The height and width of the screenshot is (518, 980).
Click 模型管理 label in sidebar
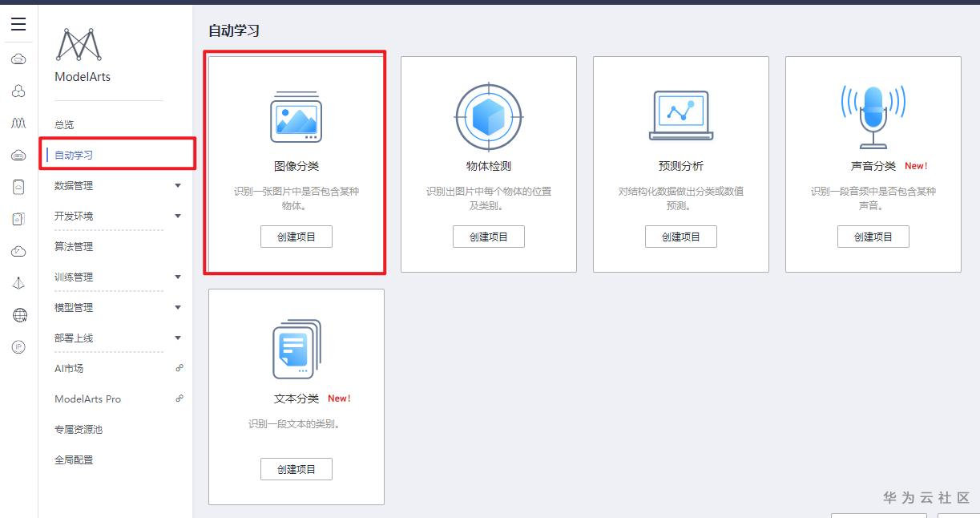coord(74,307)
